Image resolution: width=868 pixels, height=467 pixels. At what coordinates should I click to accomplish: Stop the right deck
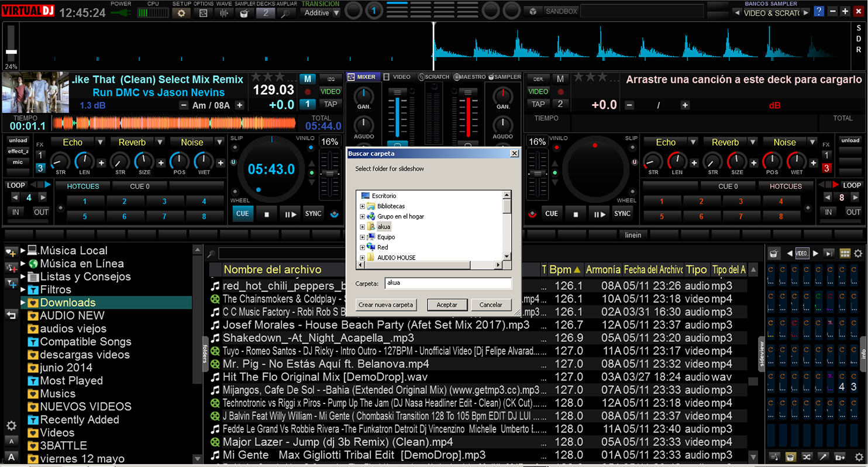[x=576, y=214]
